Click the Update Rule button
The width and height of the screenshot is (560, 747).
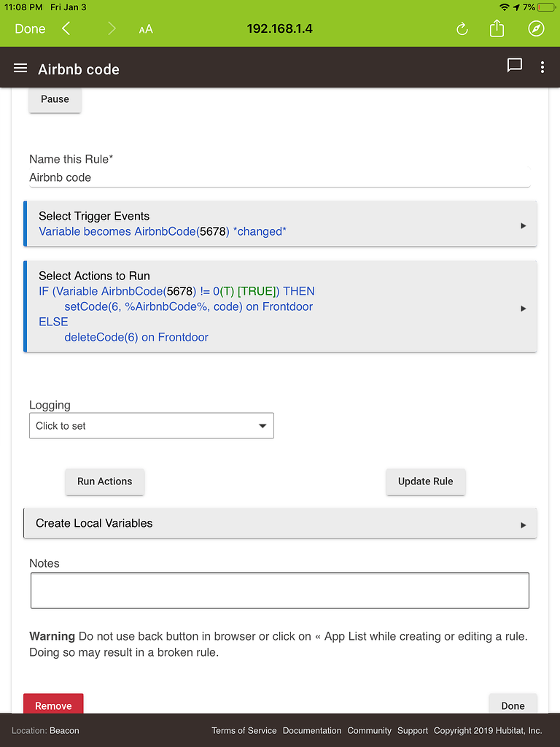click(425, 481)
